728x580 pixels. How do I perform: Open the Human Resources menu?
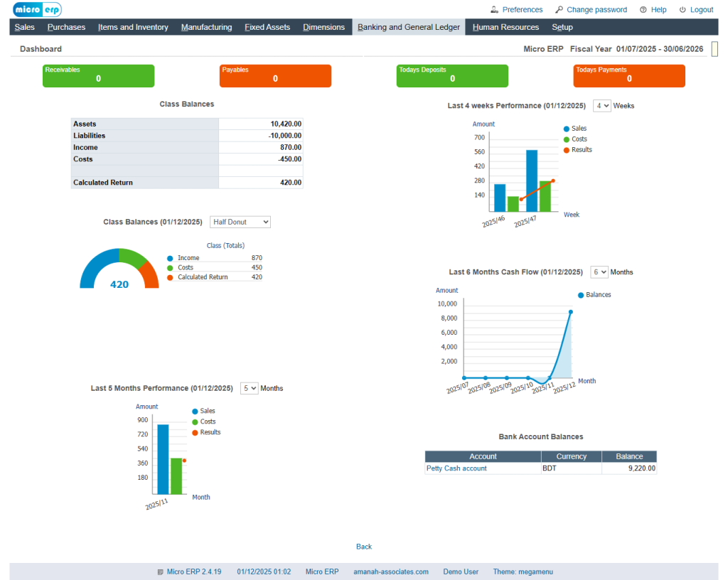point(505,28)
